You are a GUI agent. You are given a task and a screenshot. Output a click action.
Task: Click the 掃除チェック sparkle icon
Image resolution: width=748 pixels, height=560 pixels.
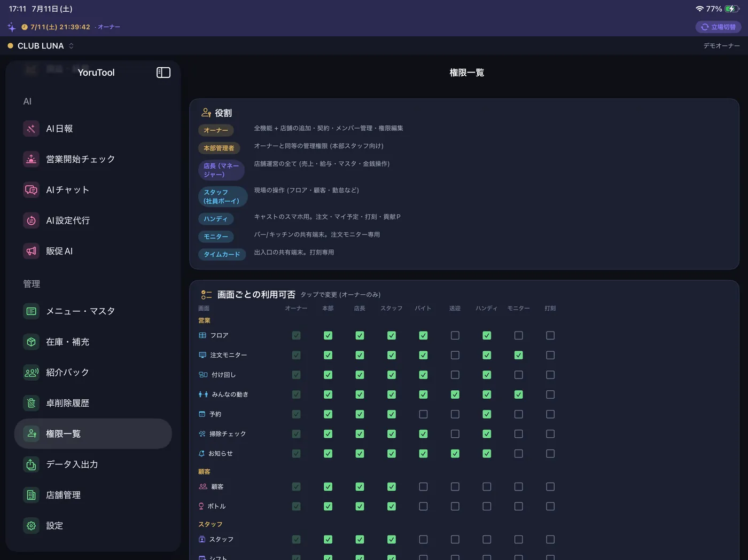[202, 434]
